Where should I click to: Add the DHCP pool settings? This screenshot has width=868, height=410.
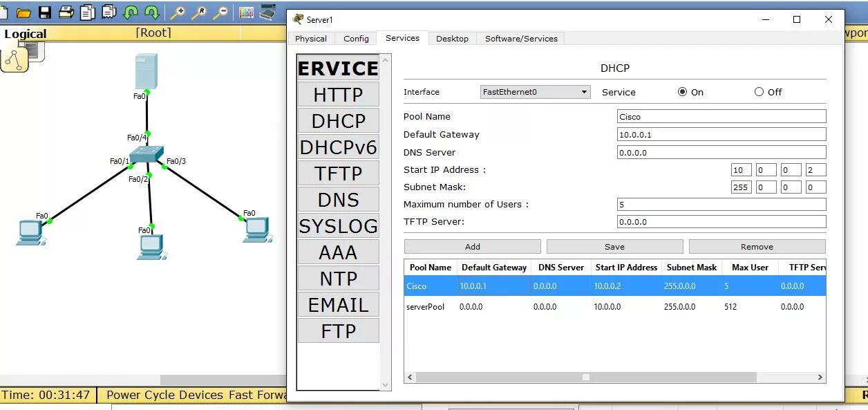472,246
